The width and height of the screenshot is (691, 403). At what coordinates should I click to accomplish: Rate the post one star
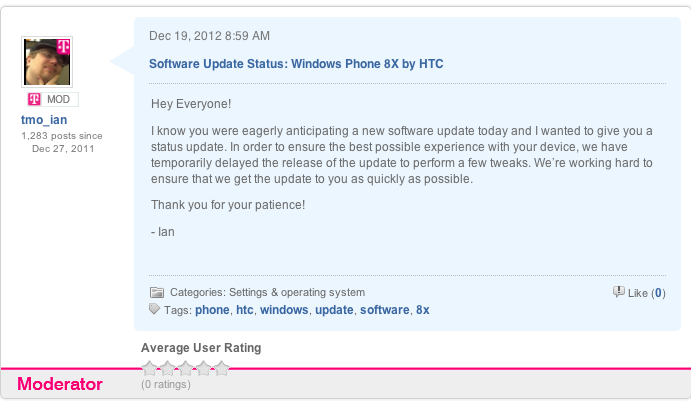(x=149, y=368)
